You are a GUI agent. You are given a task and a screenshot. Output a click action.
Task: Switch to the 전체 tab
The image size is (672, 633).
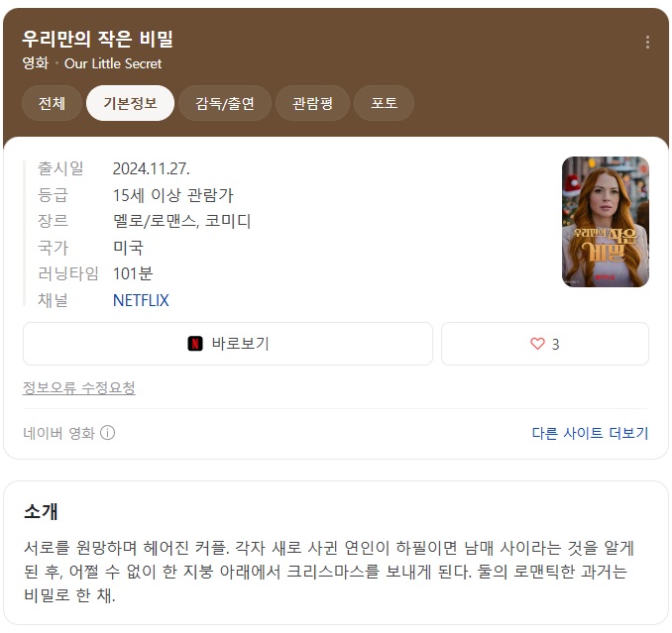[52, 103]
